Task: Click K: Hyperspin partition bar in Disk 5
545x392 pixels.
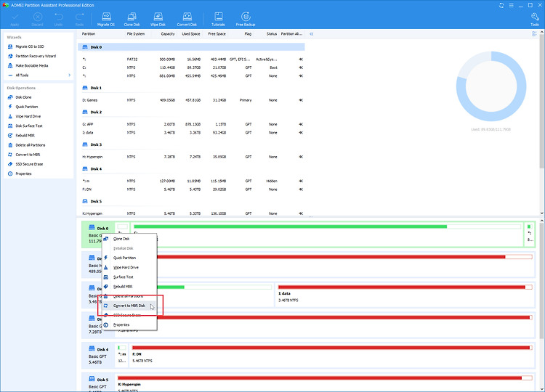Action: click(325, 377)
